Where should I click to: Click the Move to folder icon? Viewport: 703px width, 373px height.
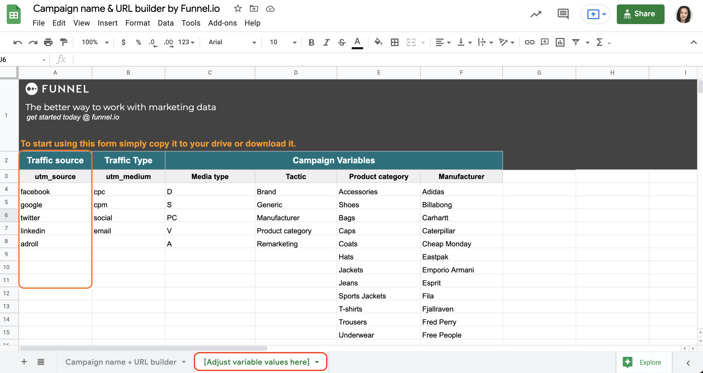coord(254,9)
